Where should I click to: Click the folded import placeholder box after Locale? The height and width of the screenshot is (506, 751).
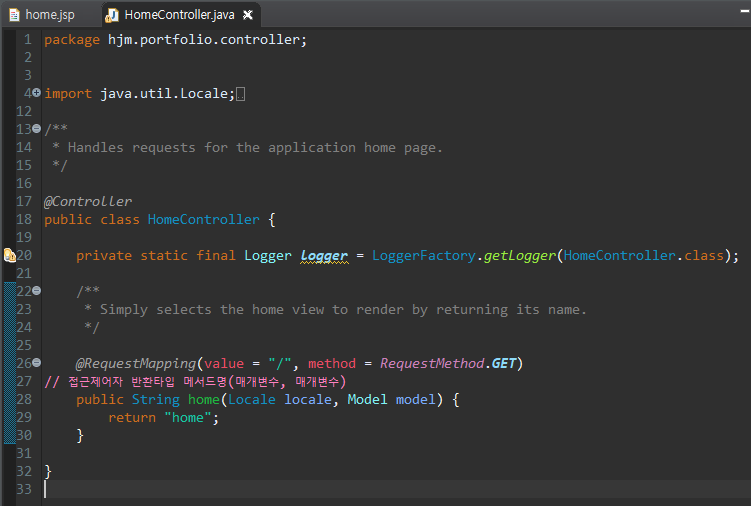click(x=240, y=94)
